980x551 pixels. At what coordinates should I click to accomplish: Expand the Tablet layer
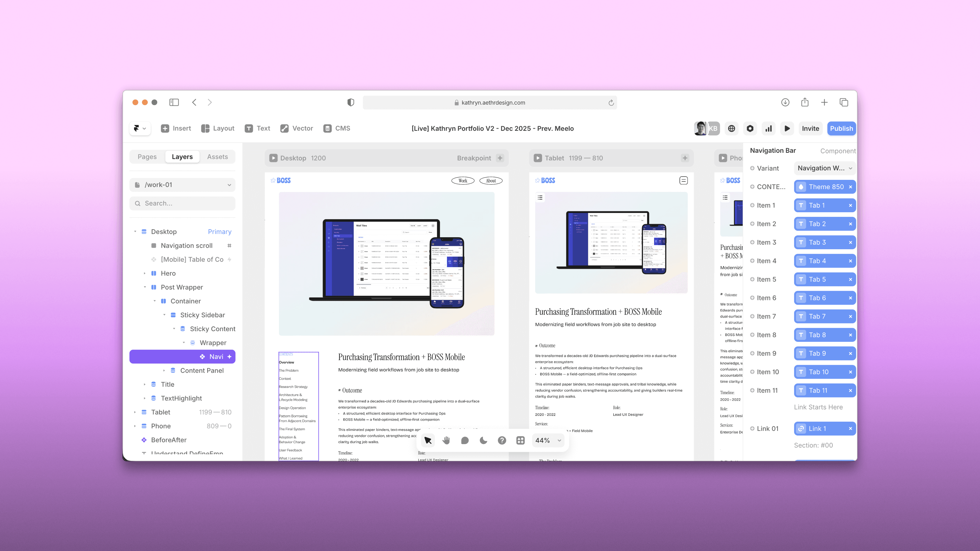tap(135, 412)
